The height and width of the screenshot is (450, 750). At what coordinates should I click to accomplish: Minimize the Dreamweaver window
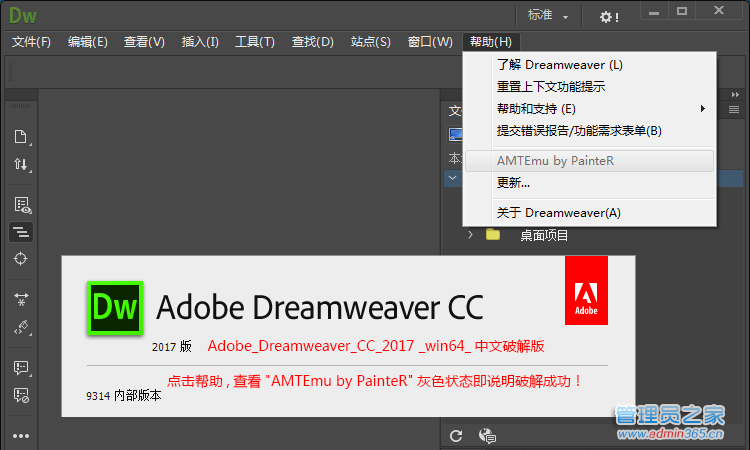click(654, 12)
